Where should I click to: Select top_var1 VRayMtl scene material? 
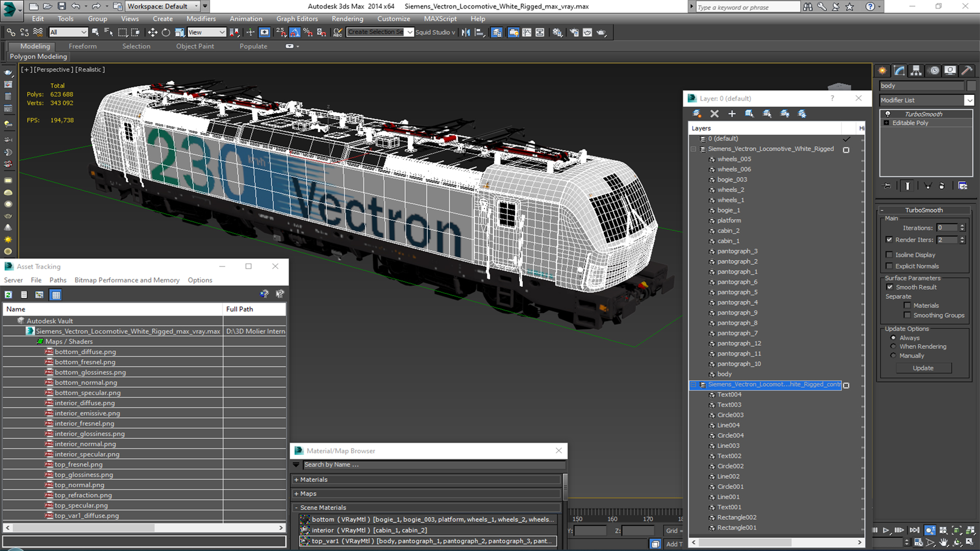pos(428,541)
